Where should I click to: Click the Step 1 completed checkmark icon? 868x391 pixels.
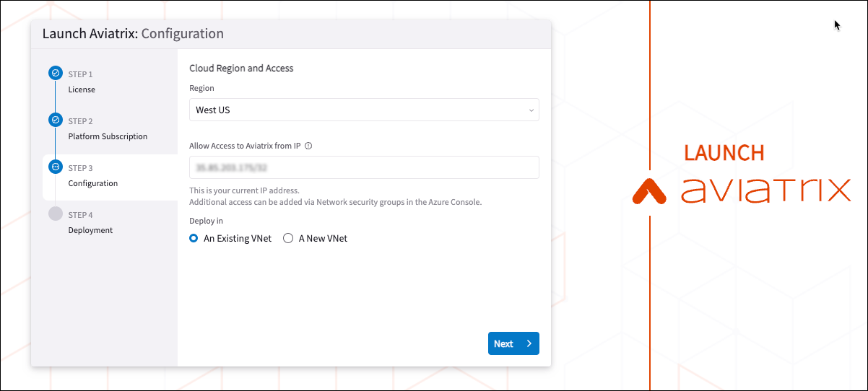(x=56, y=73)
